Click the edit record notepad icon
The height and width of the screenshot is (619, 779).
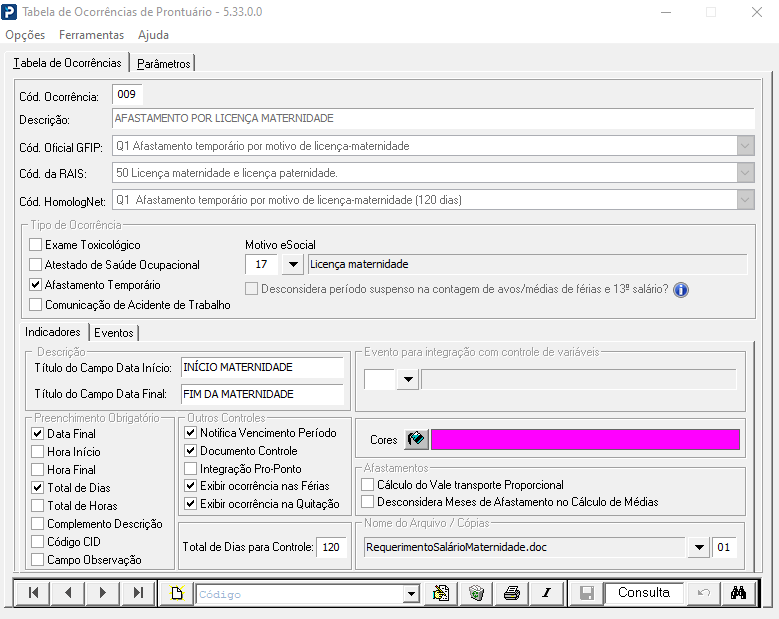tap(441, 593)
